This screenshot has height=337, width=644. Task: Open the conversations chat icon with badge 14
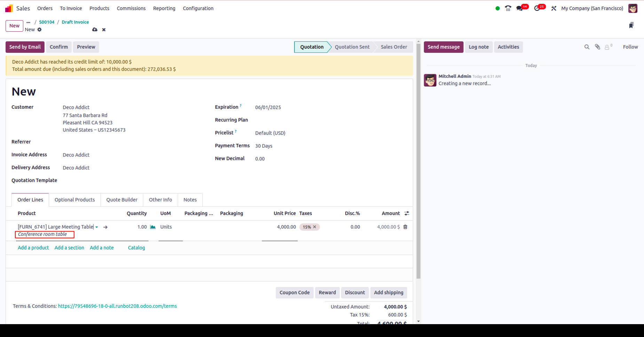click(520, 8)
